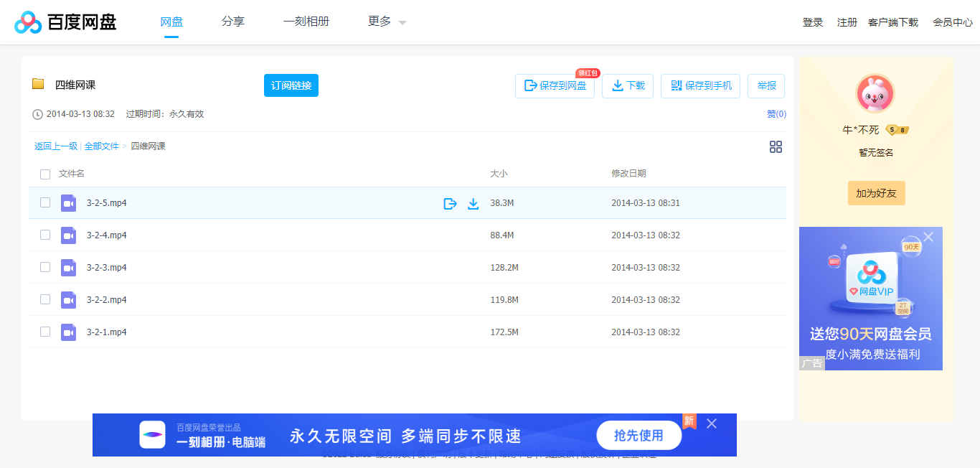Dismiss the 90天网盘会员 ad with its X
Screen dimensions: 980x468
tap(928, 236)
